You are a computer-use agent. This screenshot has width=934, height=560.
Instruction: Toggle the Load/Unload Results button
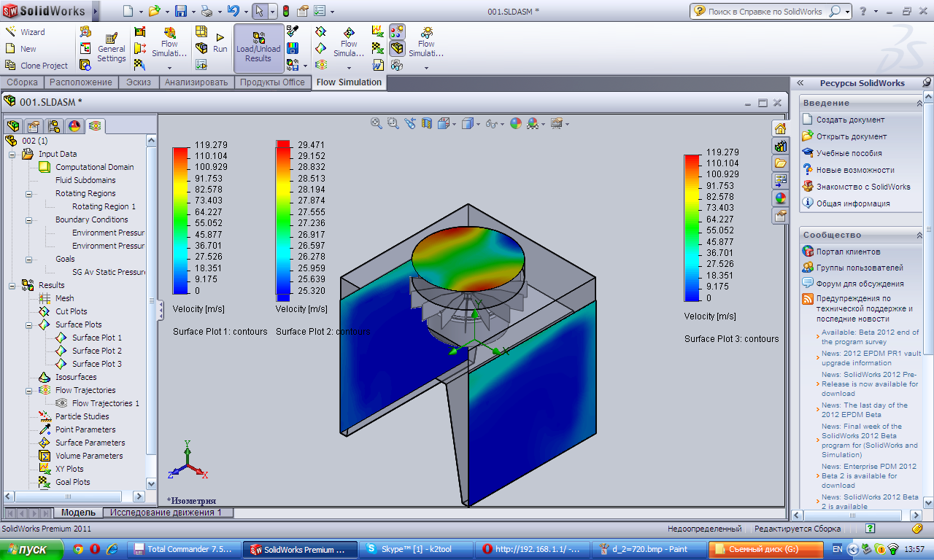pos(258,47)
